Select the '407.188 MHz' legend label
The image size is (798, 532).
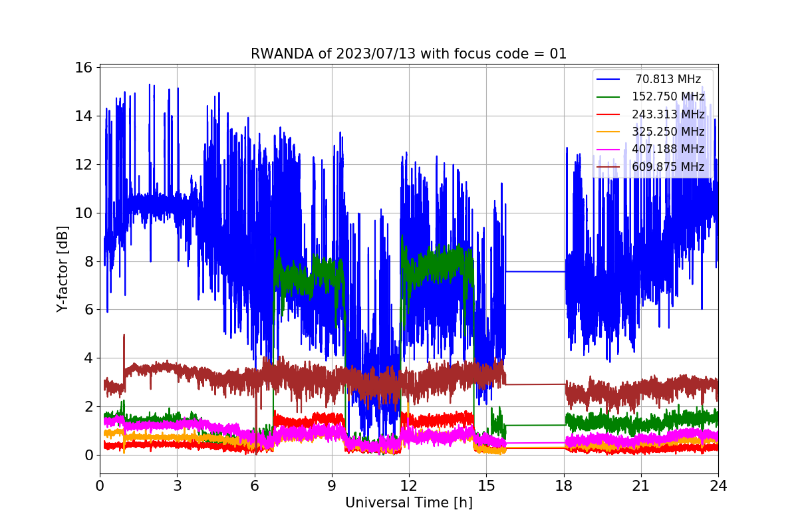pos(668,148)
